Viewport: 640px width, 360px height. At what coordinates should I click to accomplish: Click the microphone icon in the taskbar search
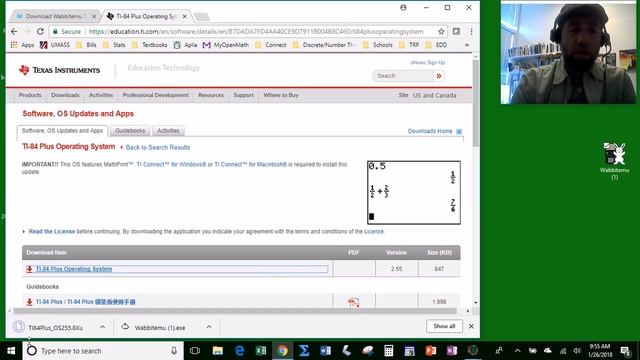[174, 351]
